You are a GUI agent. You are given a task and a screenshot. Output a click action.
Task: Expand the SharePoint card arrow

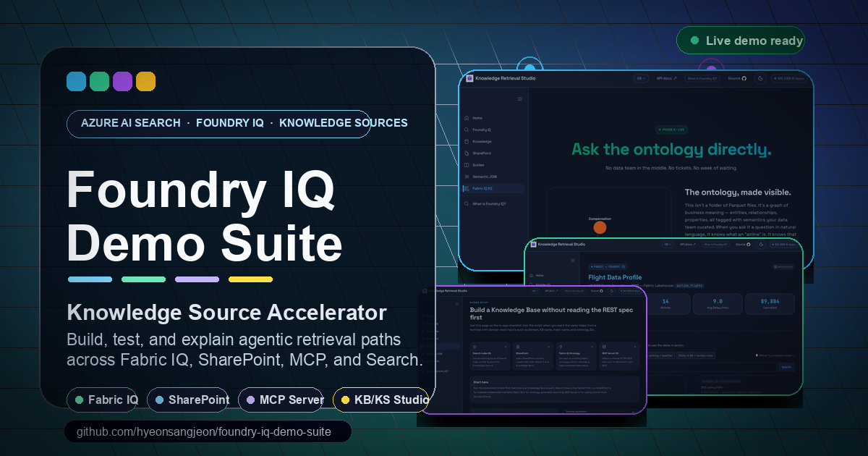(549, 347)
